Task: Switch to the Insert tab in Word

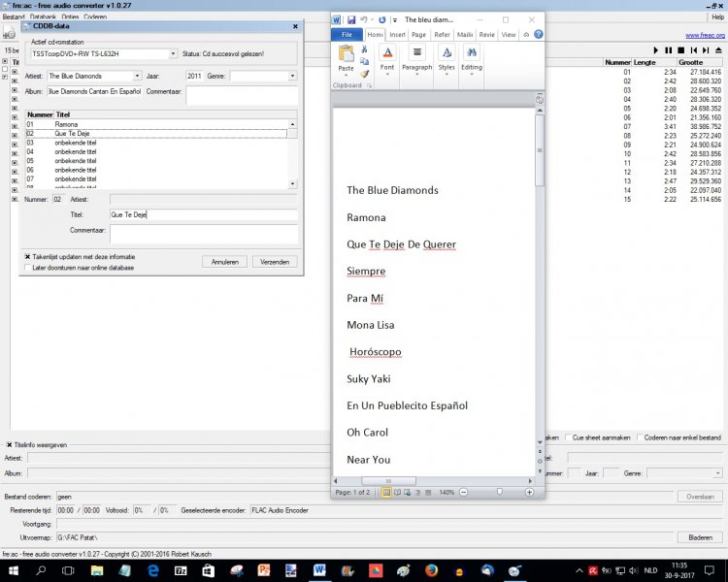Action: [397, 35]
